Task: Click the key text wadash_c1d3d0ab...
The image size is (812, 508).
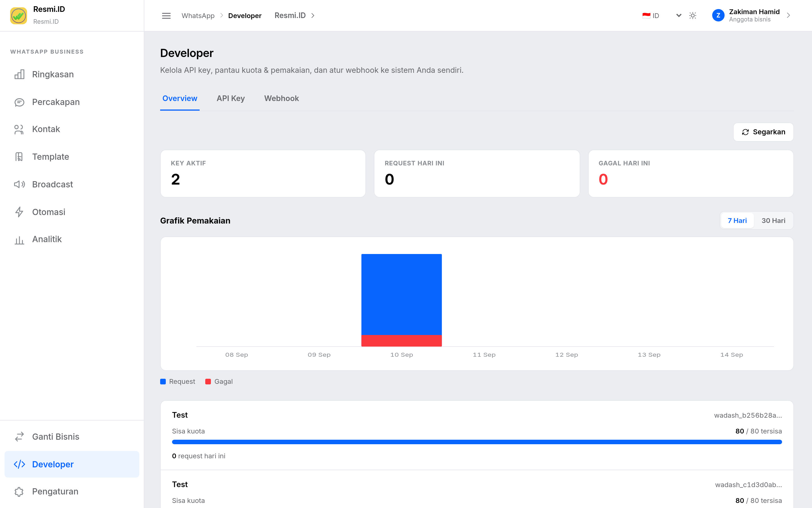Action: [x=748, y=485]
